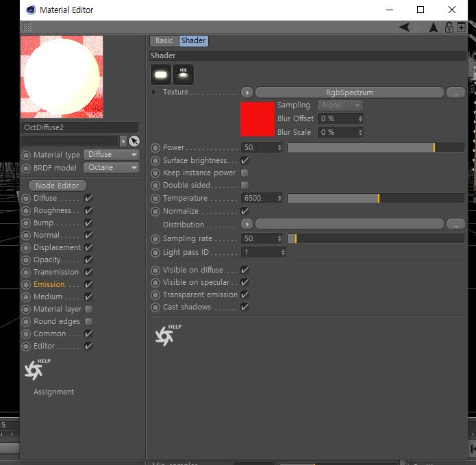The height and width of the screenshot is (465, 476).
Task: Enable Keep instance power checkbox
Action: (x=245, y=173)
